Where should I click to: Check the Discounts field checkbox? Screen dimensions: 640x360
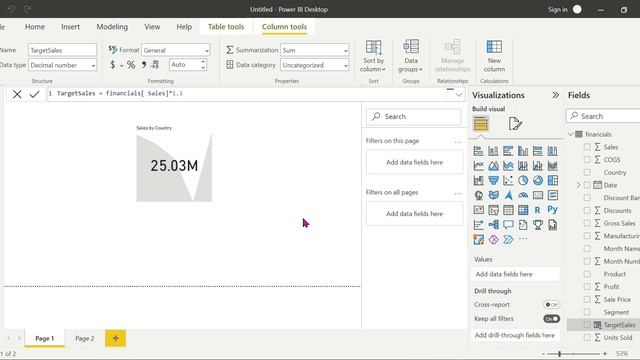point(587,211)
